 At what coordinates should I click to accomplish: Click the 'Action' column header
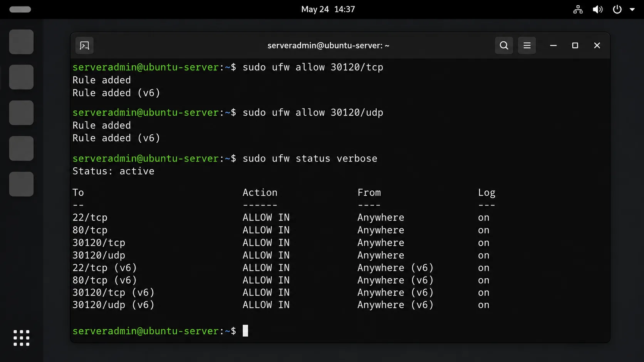(260, 192)
